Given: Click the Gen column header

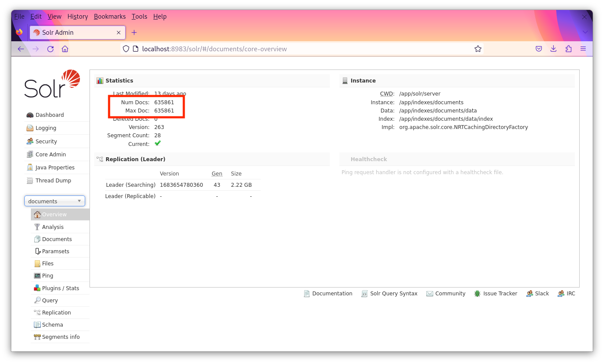Looking at the screenshot, I should coord(217,174).
